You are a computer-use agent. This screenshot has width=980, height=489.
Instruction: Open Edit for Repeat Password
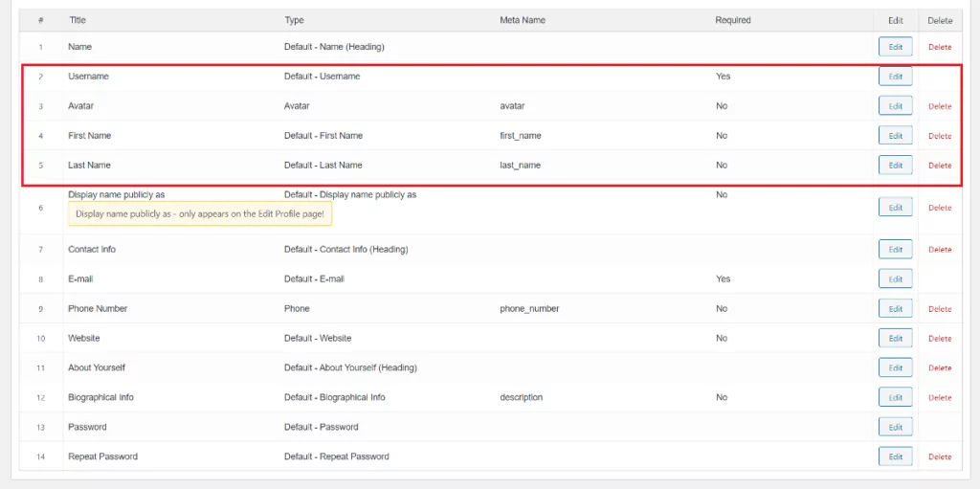point(895,457)
